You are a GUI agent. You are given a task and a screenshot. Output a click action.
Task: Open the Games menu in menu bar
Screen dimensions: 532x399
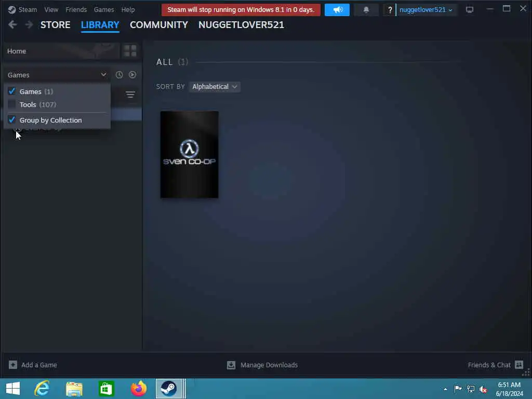pyautogui.click(x=104, y=9)
